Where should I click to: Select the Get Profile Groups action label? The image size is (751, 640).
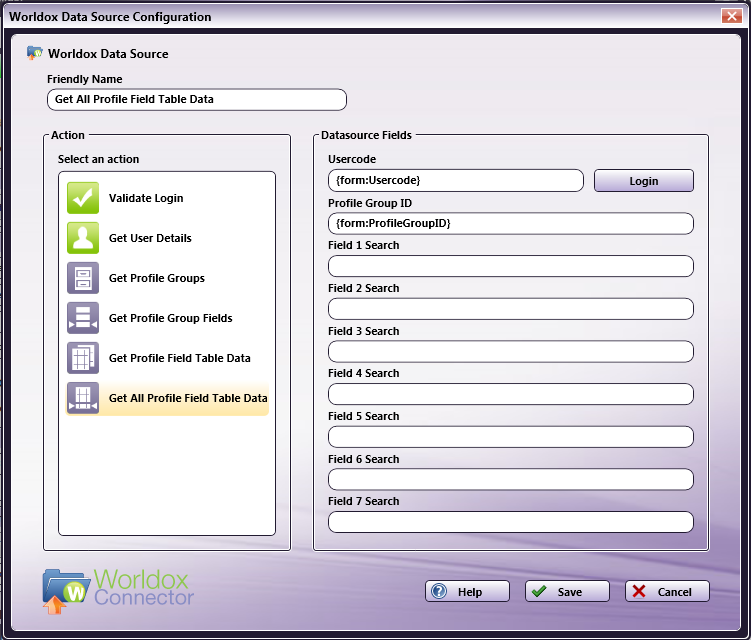157,278
